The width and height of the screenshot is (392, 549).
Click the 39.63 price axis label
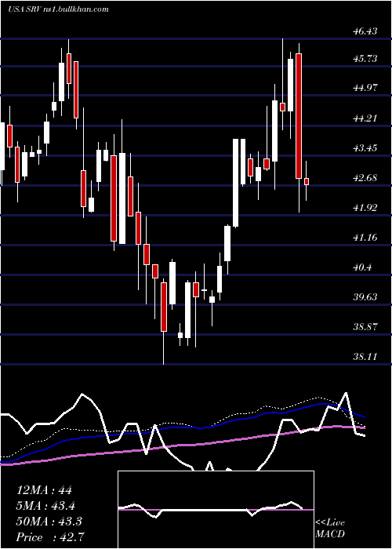pos(365,297)
